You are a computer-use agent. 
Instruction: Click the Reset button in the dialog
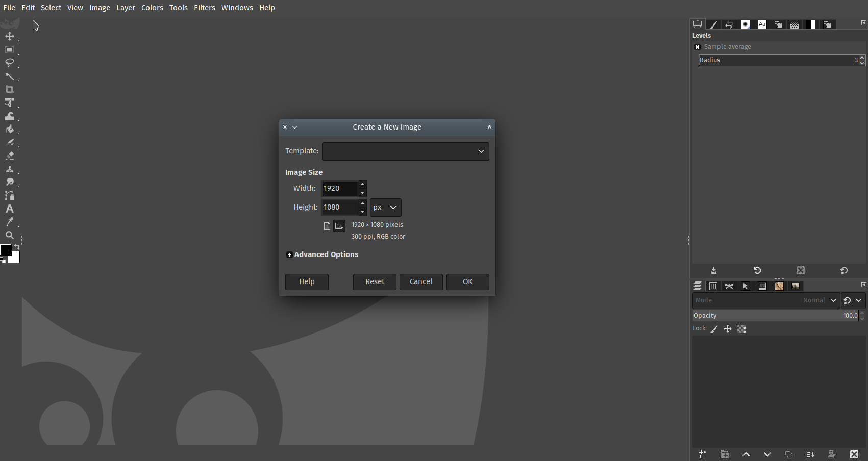[375, 282]
